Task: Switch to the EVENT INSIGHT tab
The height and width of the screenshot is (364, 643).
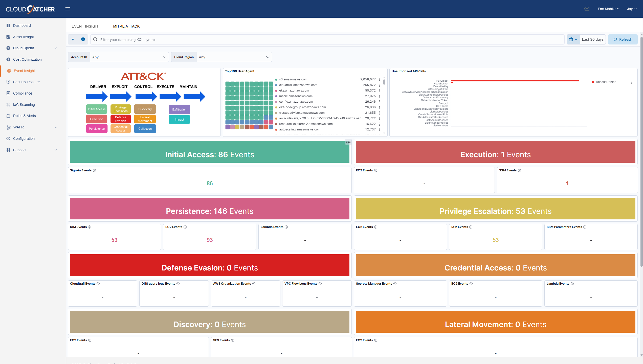Action: click(x=86, y=26)
